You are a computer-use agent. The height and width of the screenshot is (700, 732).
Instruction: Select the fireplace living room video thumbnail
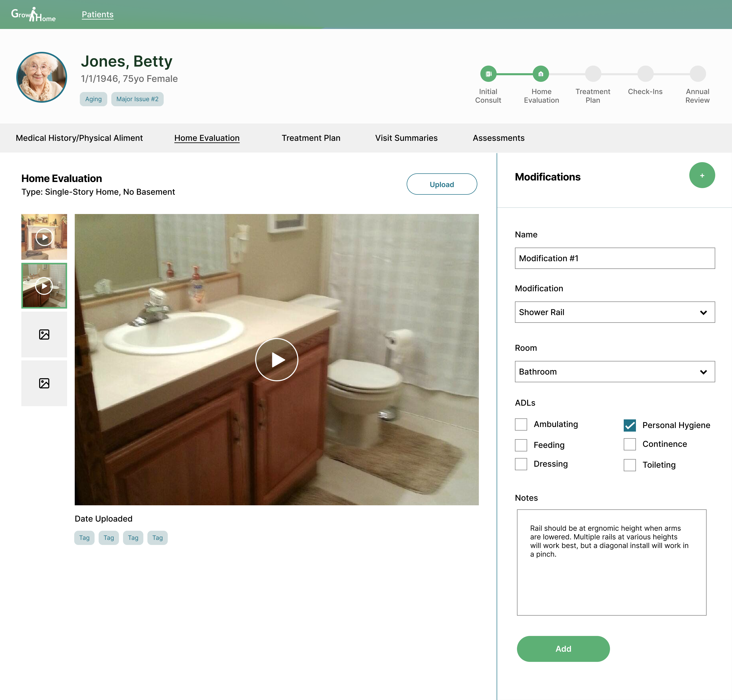tap(44, 237)
